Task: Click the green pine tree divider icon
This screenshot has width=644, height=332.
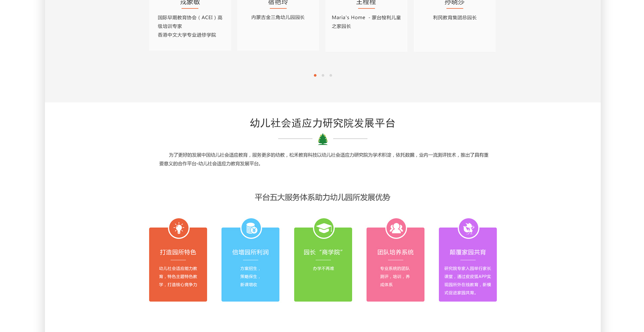Action: coord(323,139)
